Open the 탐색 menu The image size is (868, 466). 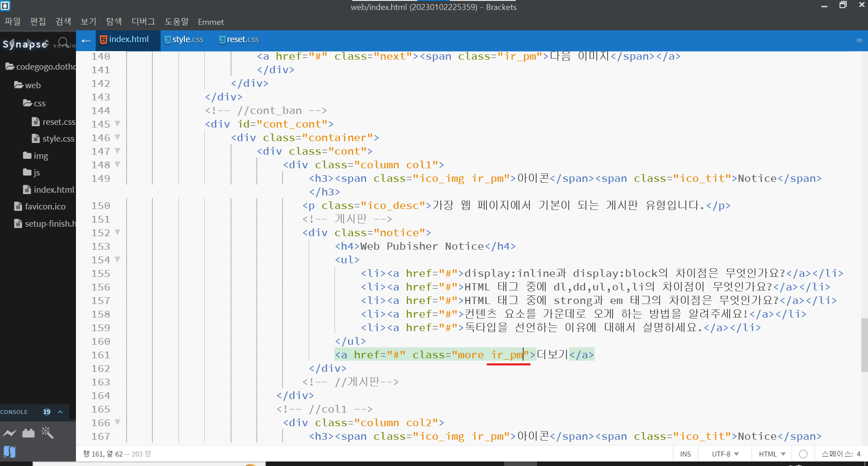tap(114, 22)
